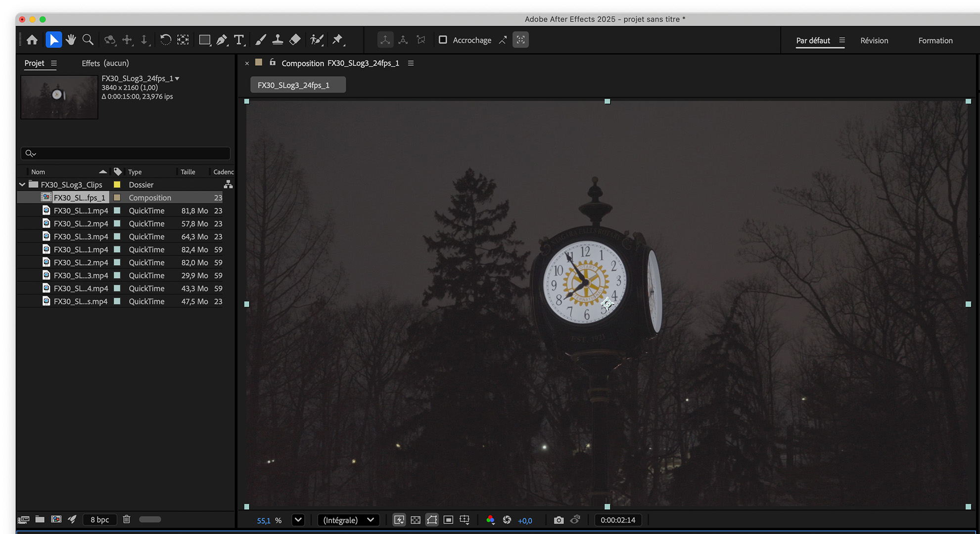
Task: Select the Horizontal Type tool
Action: coord(239,40)
